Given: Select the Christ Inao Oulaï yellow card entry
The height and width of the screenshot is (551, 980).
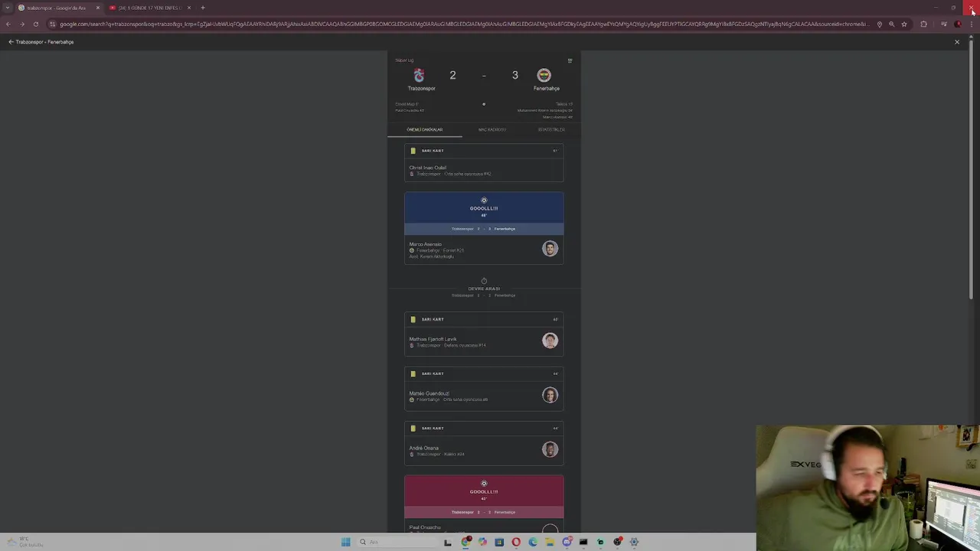Looking at the screenshot, I should 484,163.
